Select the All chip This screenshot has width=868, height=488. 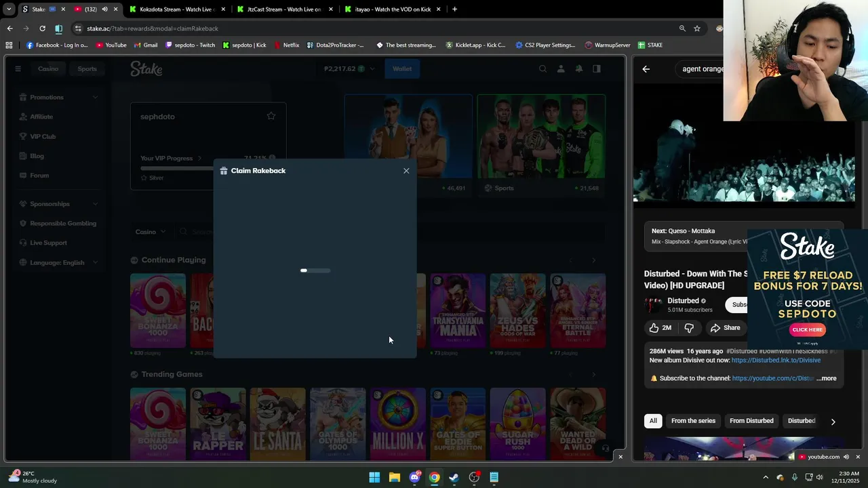tap(653, 421)
